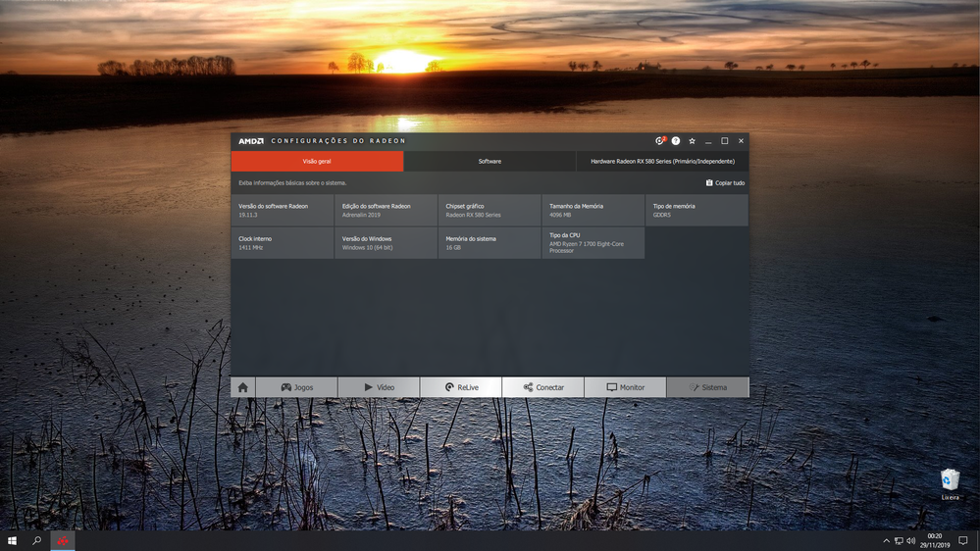Select the Tipo da CPU tile
980x551 pixels.
(x=593, y=243)
